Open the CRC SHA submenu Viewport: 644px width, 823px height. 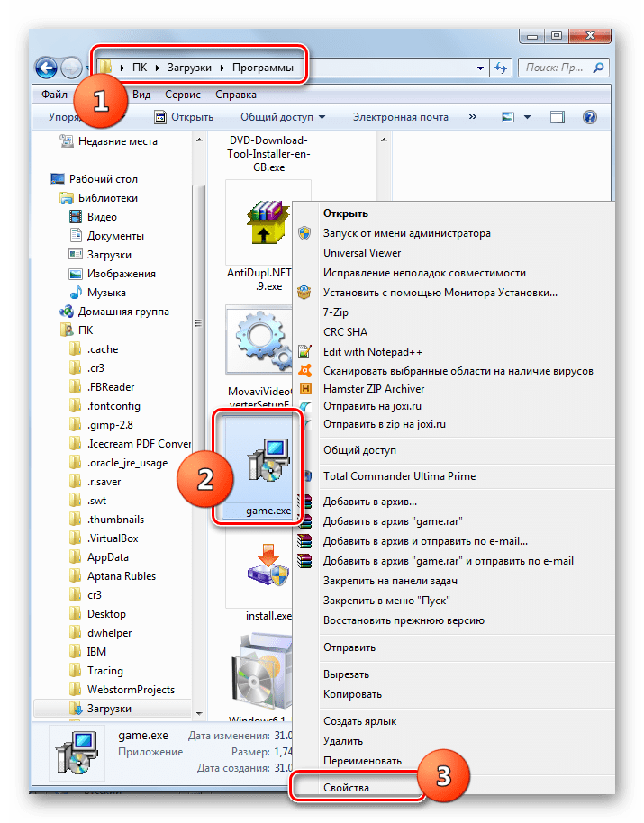click(x=345, y=332)
